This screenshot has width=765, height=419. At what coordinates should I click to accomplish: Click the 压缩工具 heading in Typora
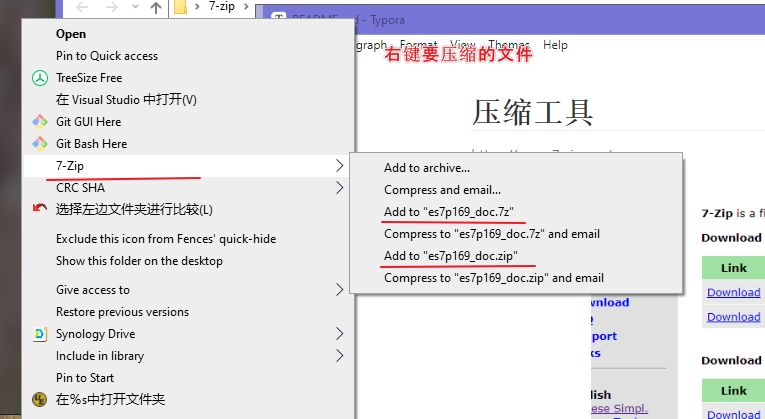click(x=532, y=113)
